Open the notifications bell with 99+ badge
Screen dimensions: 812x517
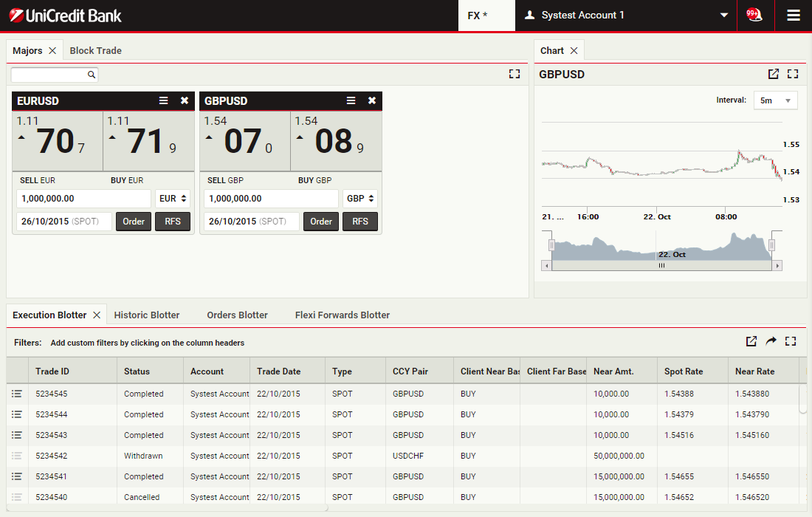[x=754, y=15]
